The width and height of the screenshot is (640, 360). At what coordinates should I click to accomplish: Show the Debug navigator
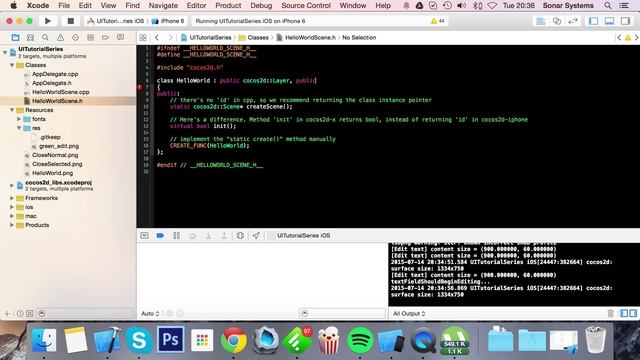click(x=90, y=38)
